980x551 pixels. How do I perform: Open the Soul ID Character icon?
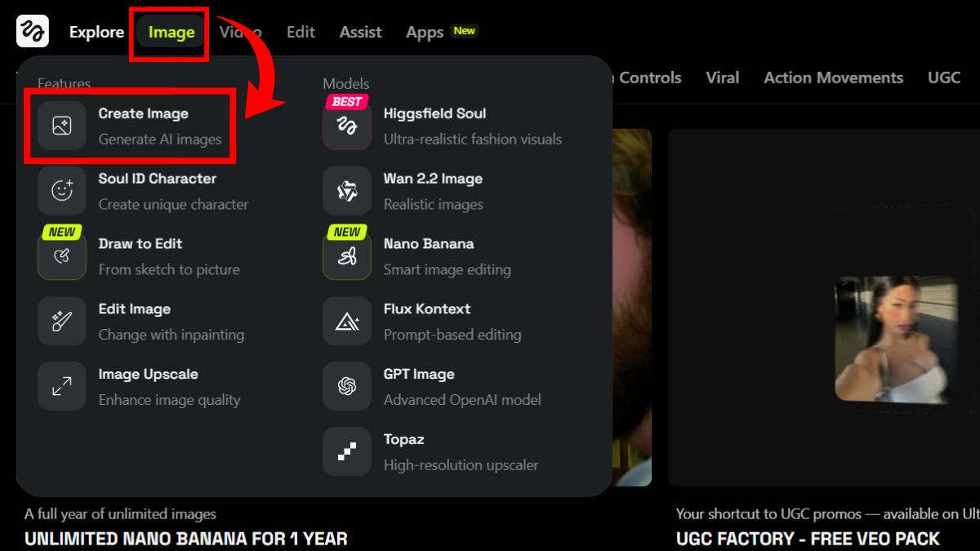(62, 191)
